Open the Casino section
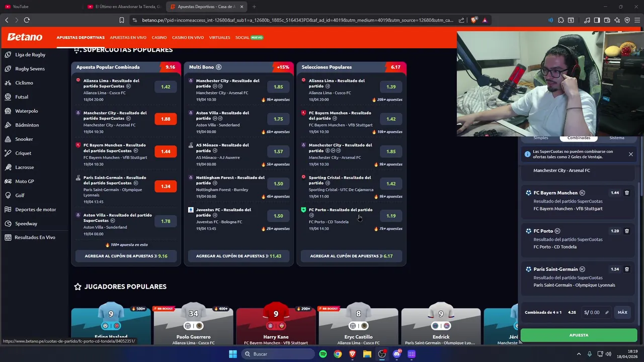 (159, 38)
